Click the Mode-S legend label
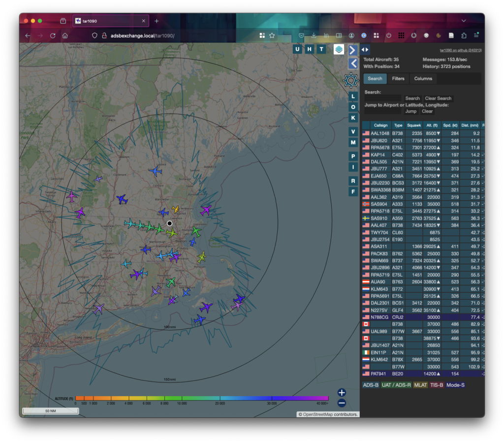 coord(455,385)
